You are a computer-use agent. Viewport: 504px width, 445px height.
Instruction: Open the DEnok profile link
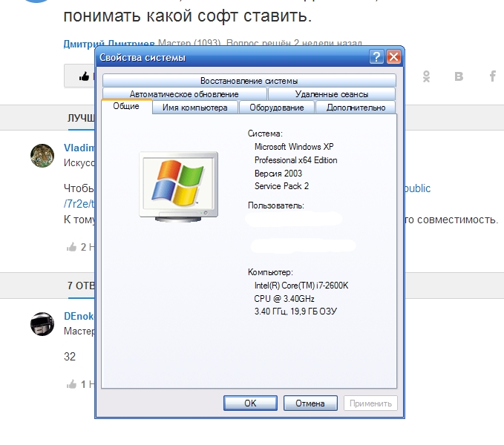(x=79, y=316)
